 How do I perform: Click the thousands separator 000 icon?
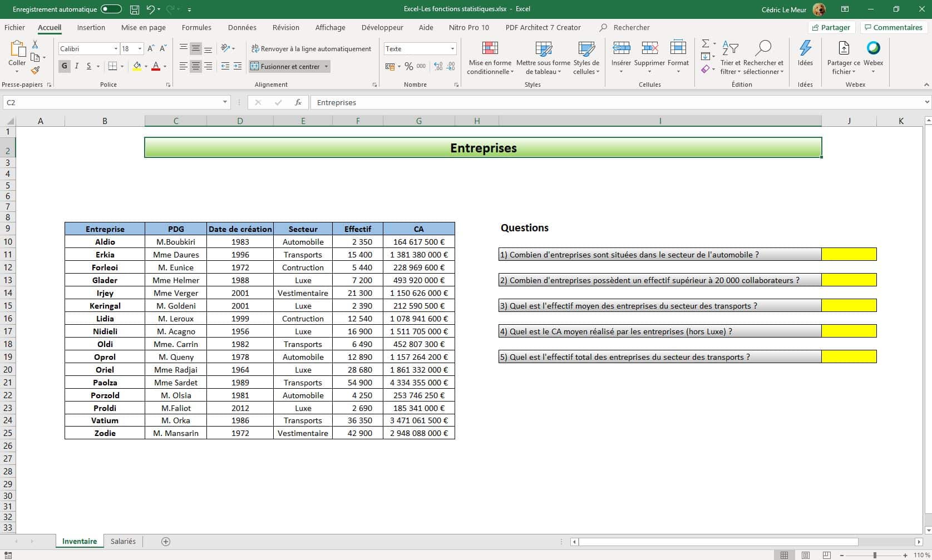[x=421, y=66]
